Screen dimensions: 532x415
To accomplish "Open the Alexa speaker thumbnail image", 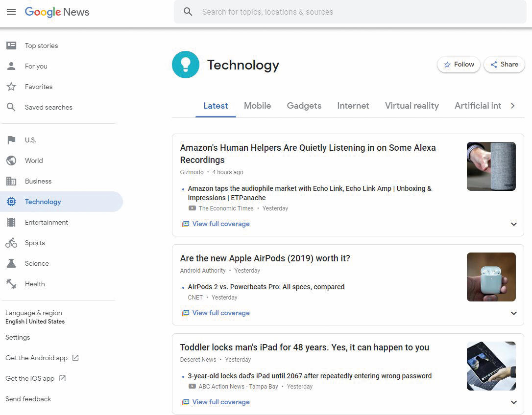I will click(491, 166).
